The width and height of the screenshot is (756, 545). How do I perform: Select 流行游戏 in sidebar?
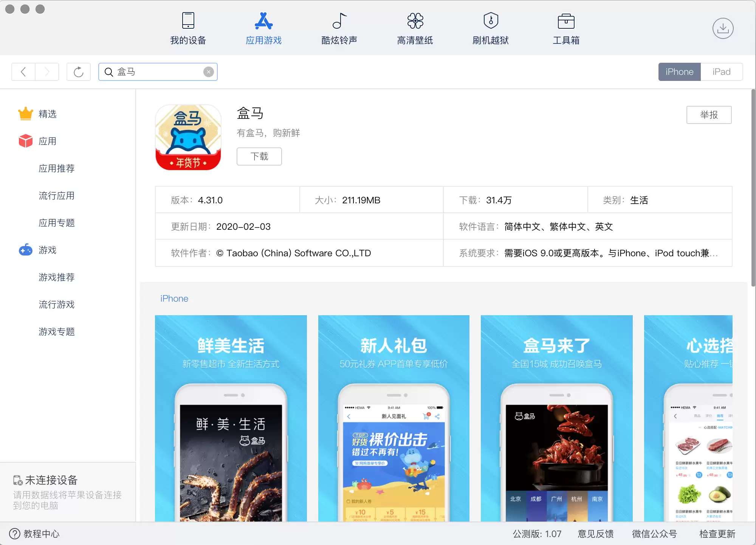[57, 304]
